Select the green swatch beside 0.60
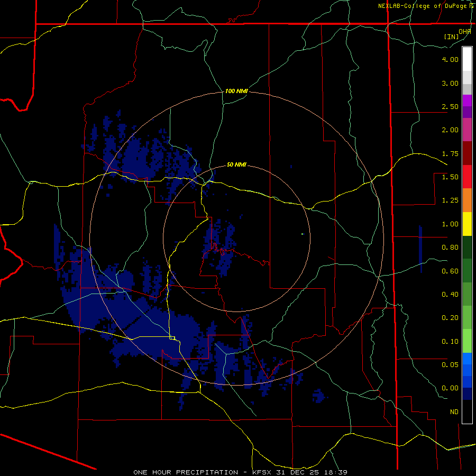The image size is (476, 476). tap(467, 271)
